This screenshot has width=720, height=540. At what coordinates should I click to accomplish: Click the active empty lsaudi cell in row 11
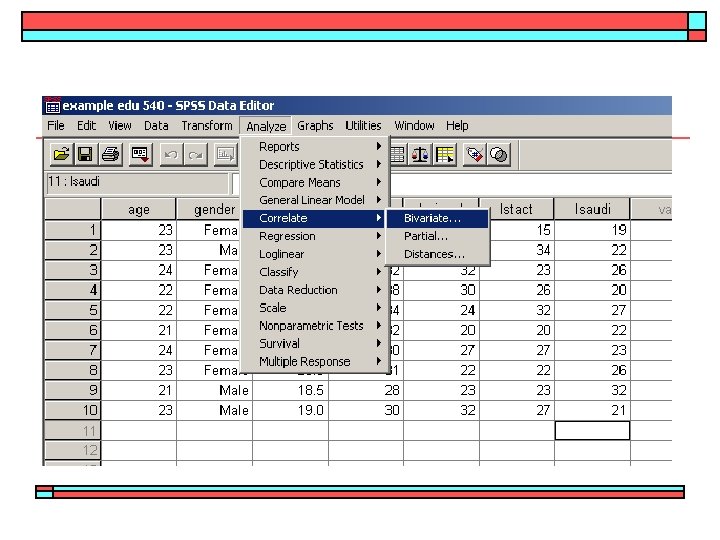(592, 431)
